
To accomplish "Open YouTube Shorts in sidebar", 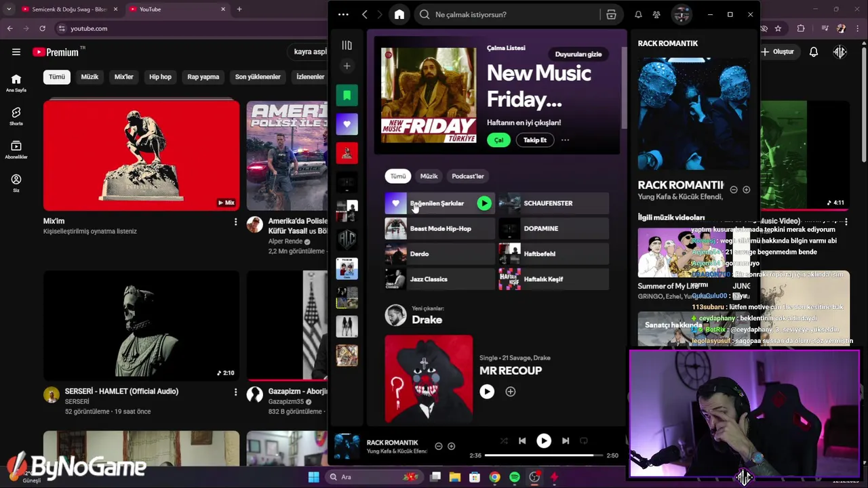I will [x=16, y=116].
